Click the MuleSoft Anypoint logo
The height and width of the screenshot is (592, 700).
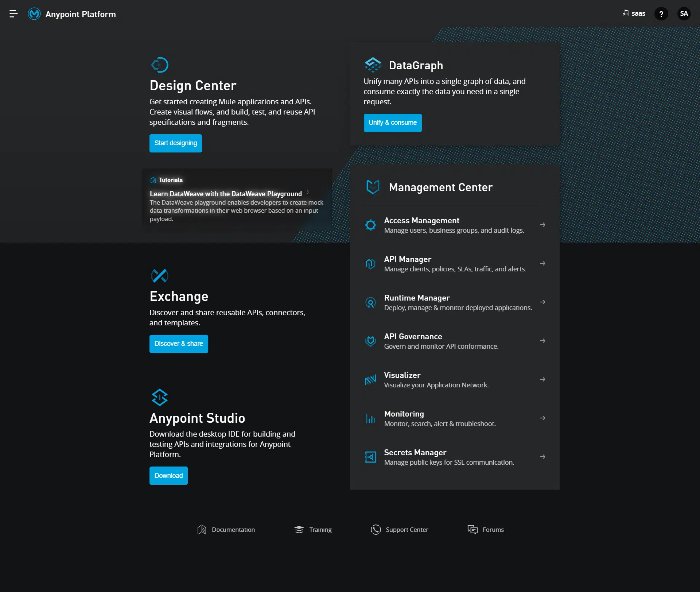34,14
